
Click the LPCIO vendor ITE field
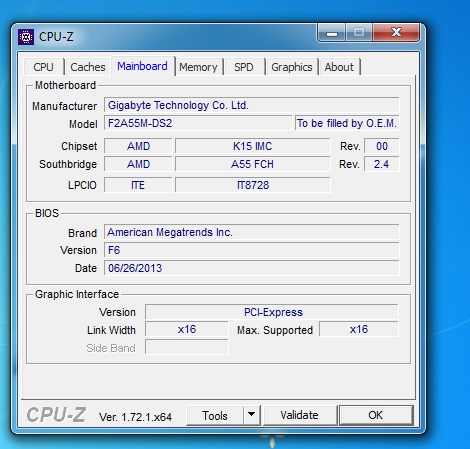pos(138,185)
